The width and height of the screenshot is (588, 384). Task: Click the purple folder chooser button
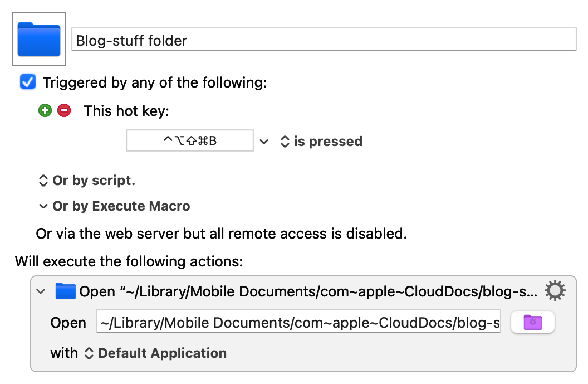point(532,322)
